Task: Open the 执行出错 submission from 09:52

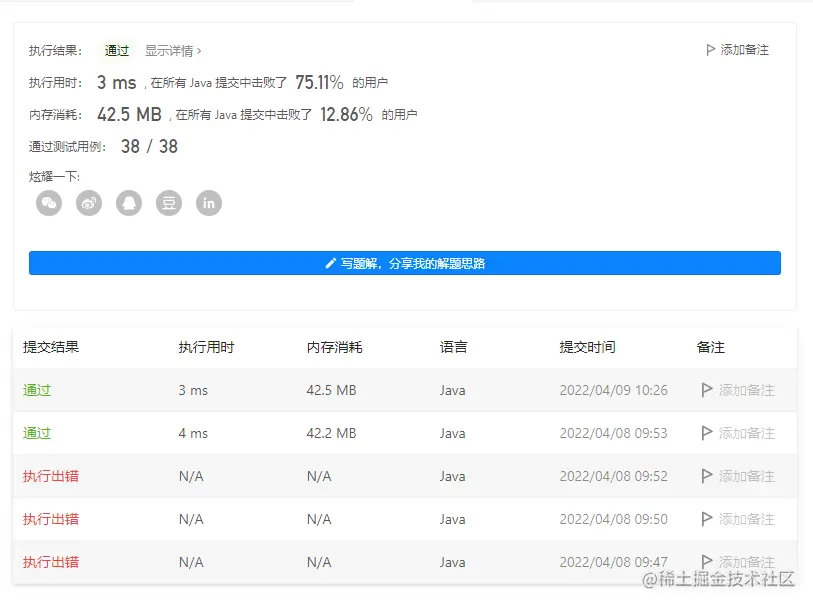Action: (x=51, y=476)
